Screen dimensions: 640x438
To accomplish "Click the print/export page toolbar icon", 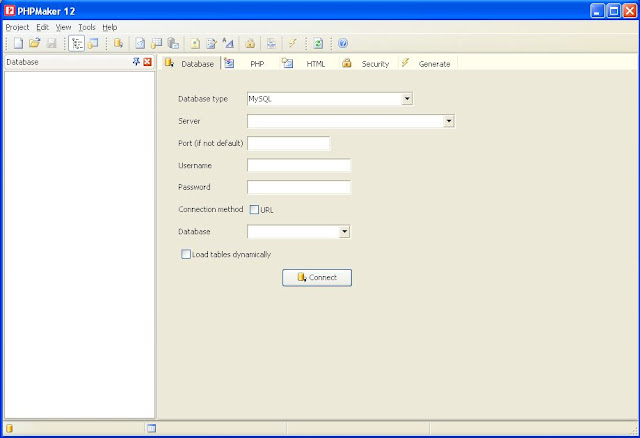I will click(x=271, y=43).
